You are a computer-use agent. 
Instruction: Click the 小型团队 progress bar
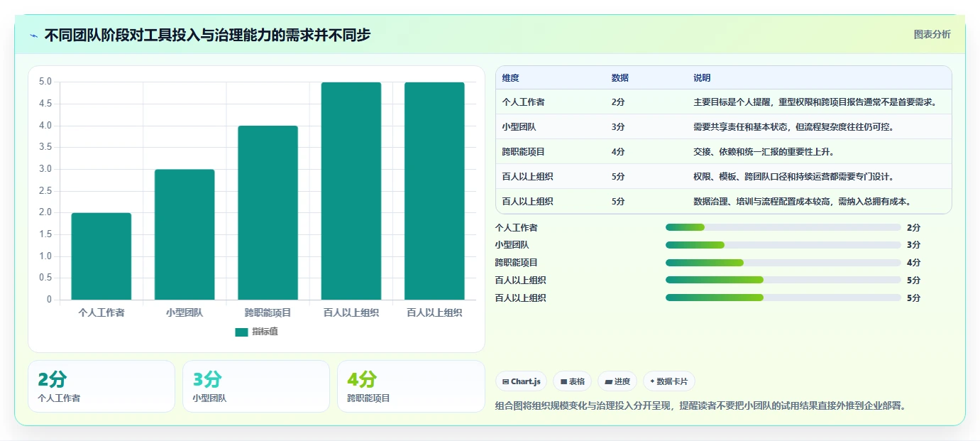pyautogui.click(x=783, y=245)
